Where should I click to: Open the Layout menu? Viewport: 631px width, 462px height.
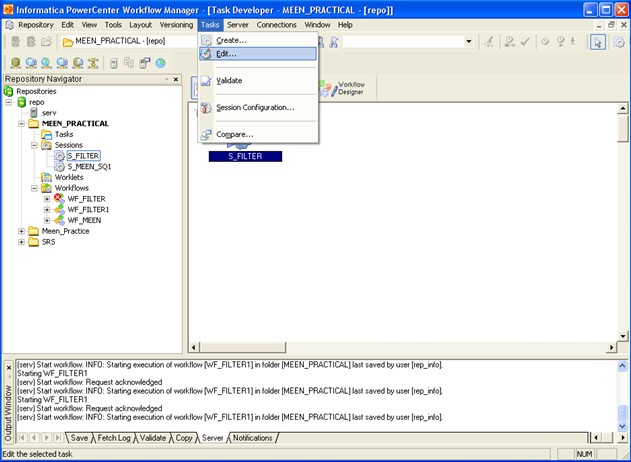point(140,25)
